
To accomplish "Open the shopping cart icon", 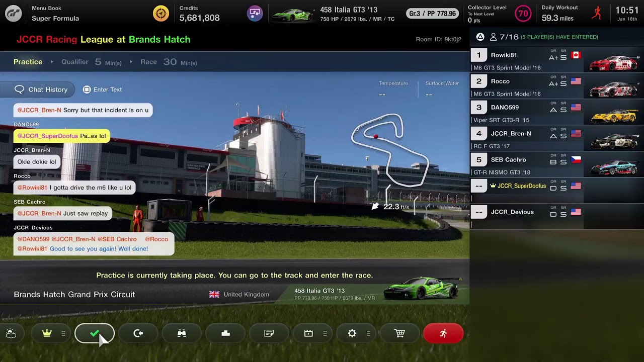I will click(x=400, y=333).
